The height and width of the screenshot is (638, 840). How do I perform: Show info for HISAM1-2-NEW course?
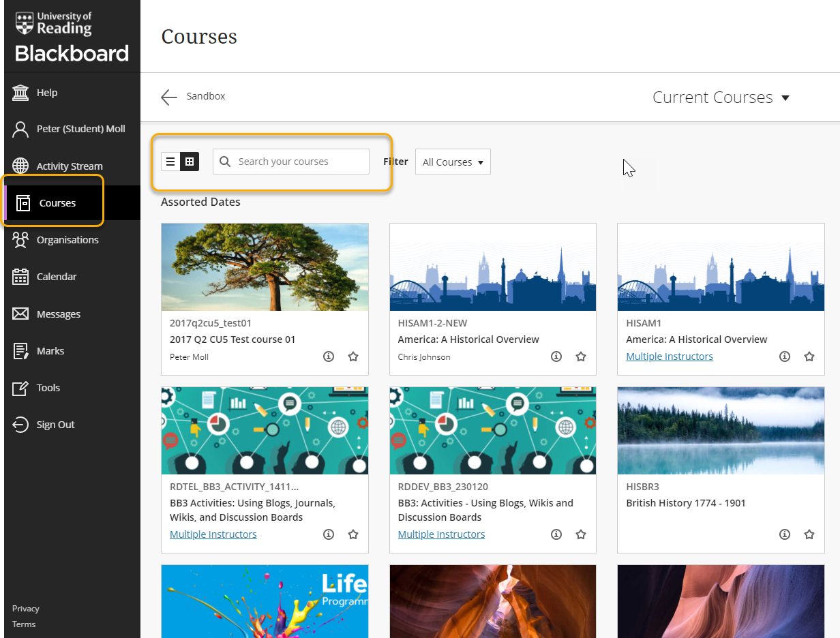tap(556, 356)
